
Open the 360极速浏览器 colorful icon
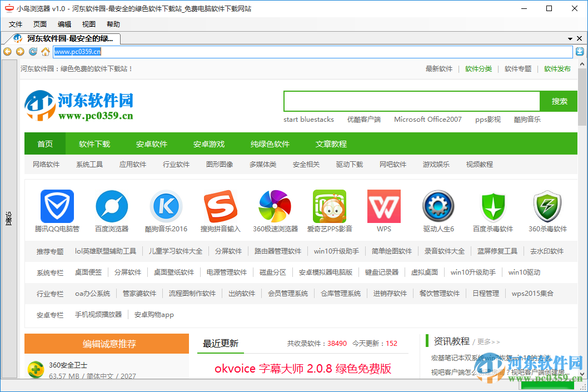point(275,206)
